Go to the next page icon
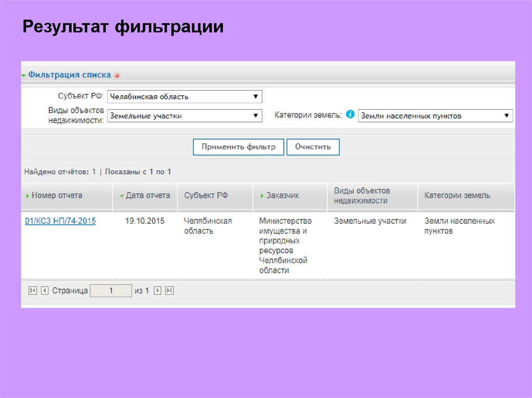The height and width of the screenshot is (398, 532). (x=158, y=291)
